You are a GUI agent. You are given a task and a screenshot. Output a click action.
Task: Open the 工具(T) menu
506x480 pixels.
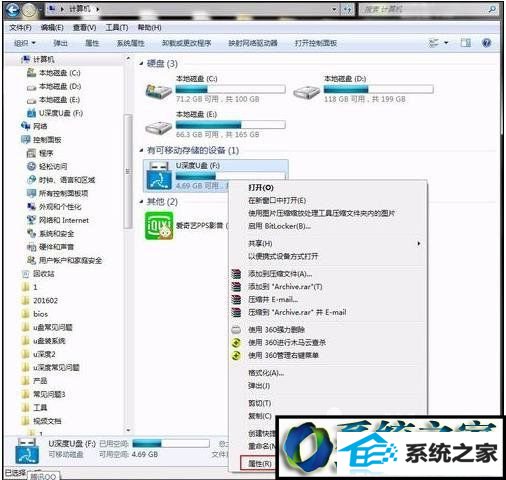[117, 28]
